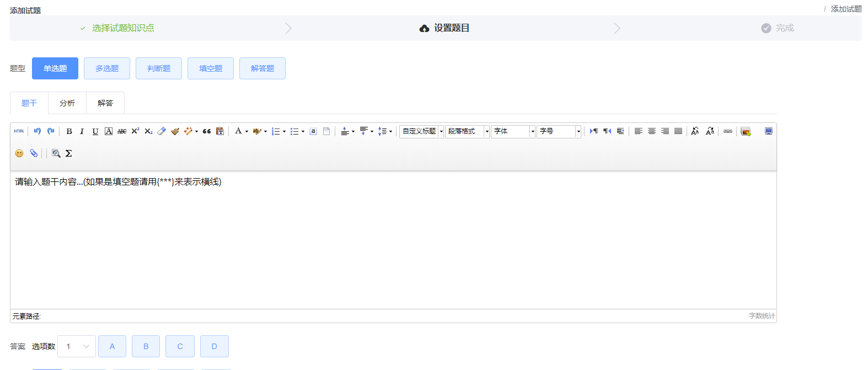Click the undo arrow icon
Screen dimensions: 868x370
pos(37,131)
